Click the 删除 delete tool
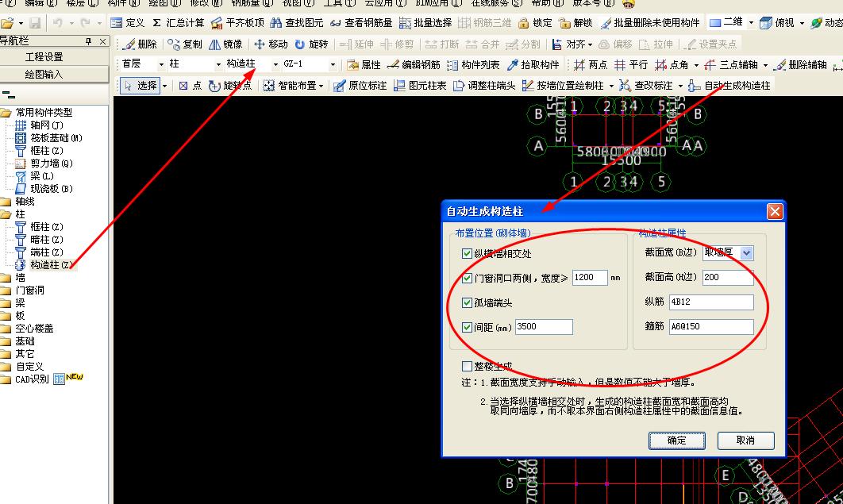Viewport: 843px width, 504px height. coord(140,44)
